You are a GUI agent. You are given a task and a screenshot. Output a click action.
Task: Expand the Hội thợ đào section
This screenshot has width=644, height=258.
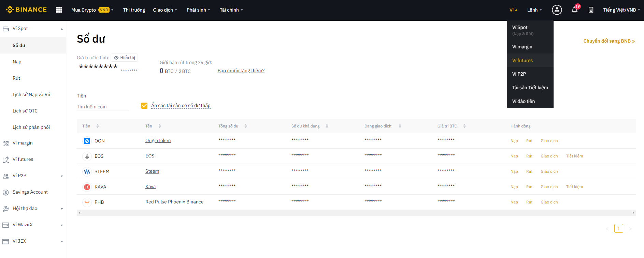62,209
